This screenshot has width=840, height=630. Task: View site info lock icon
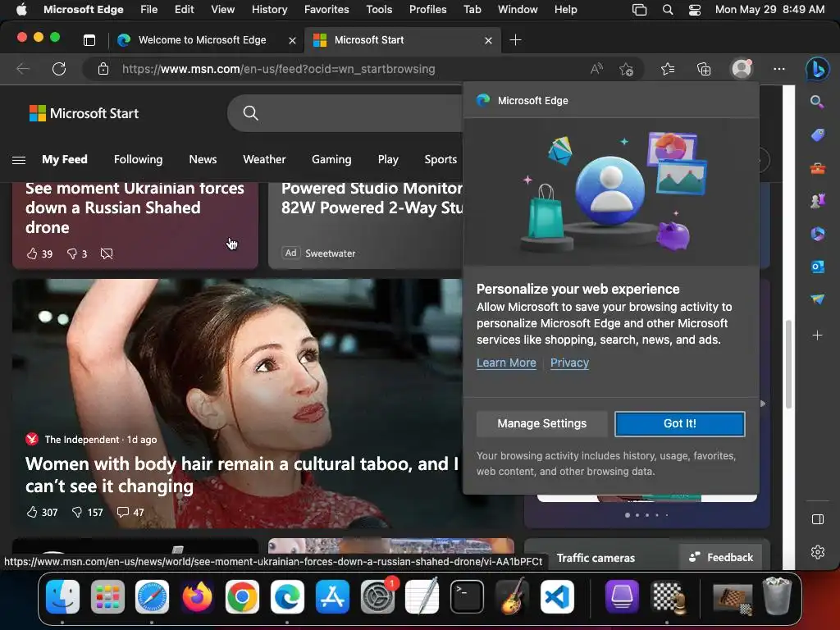point(103,69)
